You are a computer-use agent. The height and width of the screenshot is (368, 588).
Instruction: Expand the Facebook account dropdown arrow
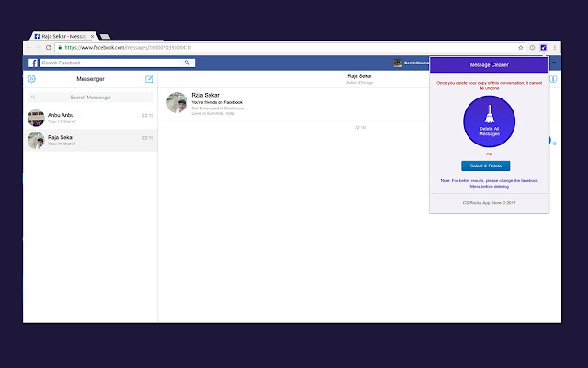click(554, 63)
